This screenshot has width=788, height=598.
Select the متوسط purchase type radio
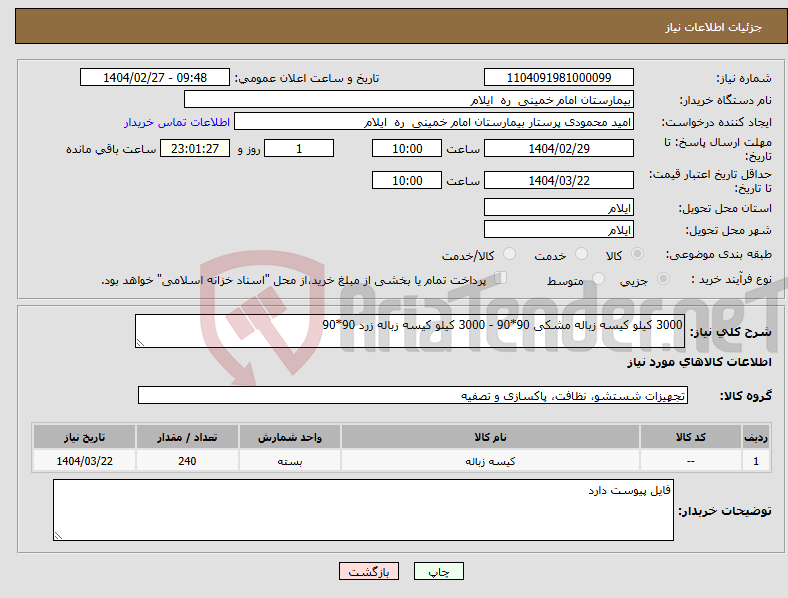coord(598,278)
